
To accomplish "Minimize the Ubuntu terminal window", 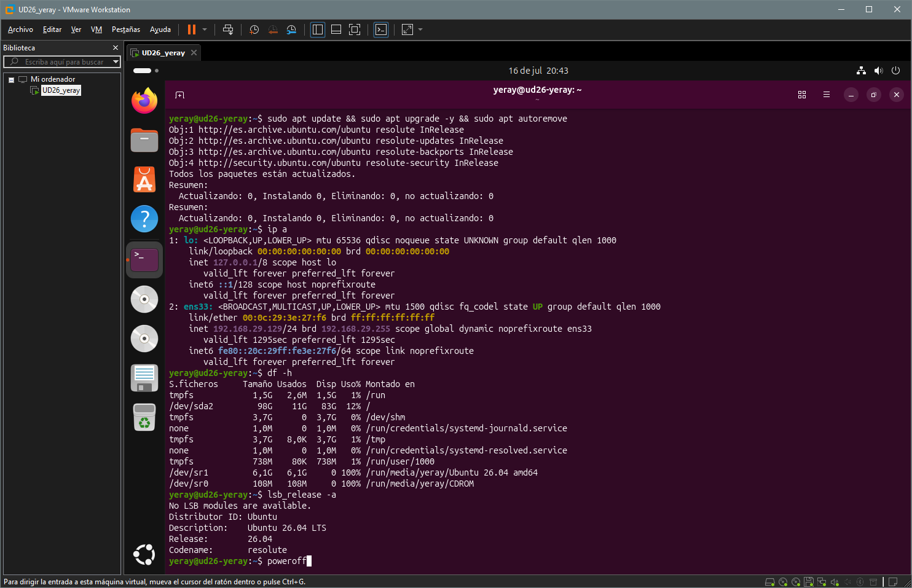I will [x=851, y=95].
